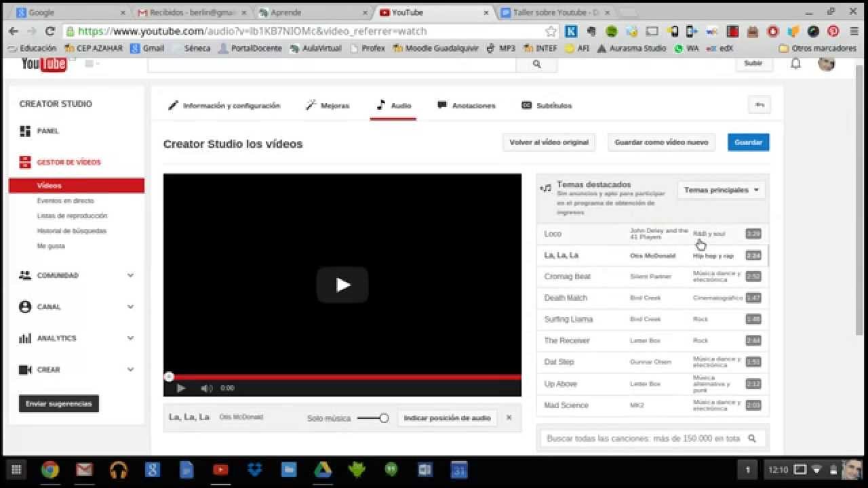The width and height of the screenshot is (868, 488).
Task: Open the account avatar menu
Action: click(826, 64)
